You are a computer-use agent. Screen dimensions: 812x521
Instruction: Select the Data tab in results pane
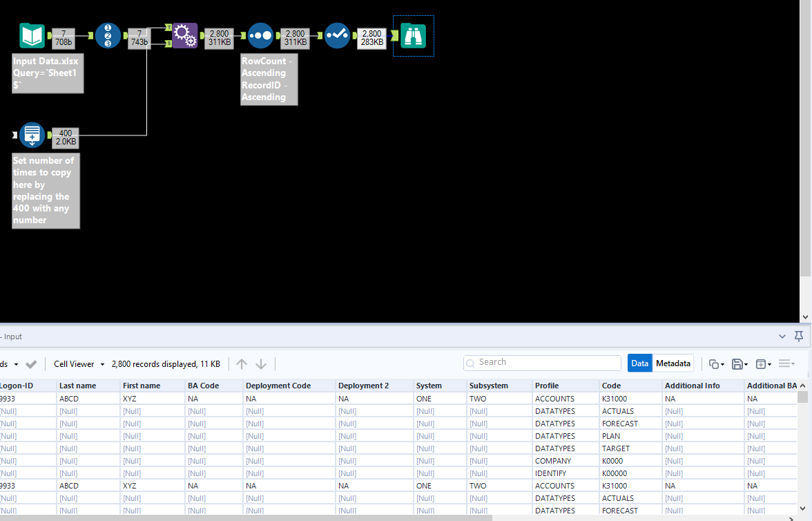(639, 363)
